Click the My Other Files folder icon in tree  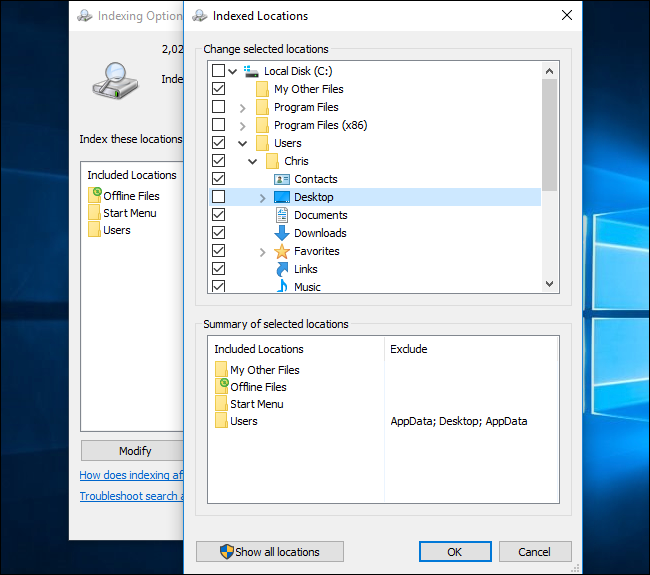262,89
